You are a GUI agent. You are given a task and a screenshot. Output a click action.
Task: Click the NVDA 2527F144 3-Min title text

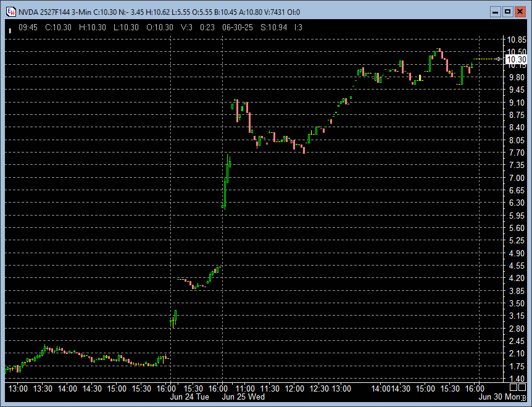(x=55, y=12)
